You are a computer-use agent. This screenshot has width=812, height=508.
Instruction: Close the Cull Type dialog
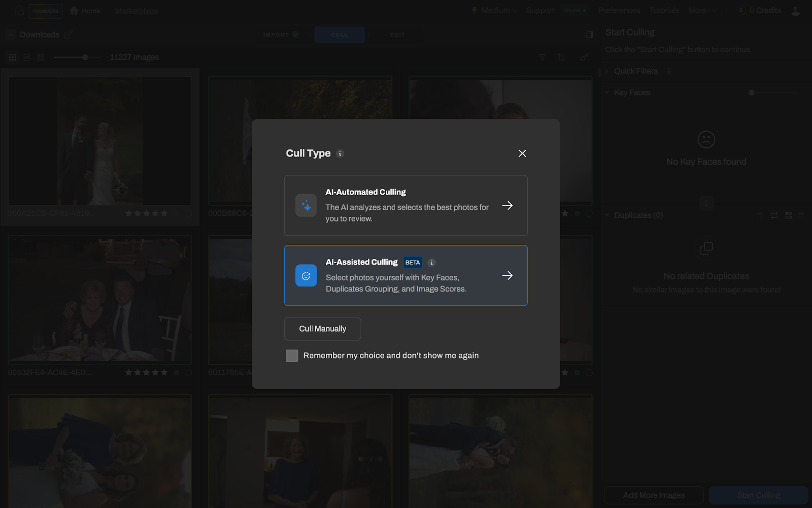[522, 153]
